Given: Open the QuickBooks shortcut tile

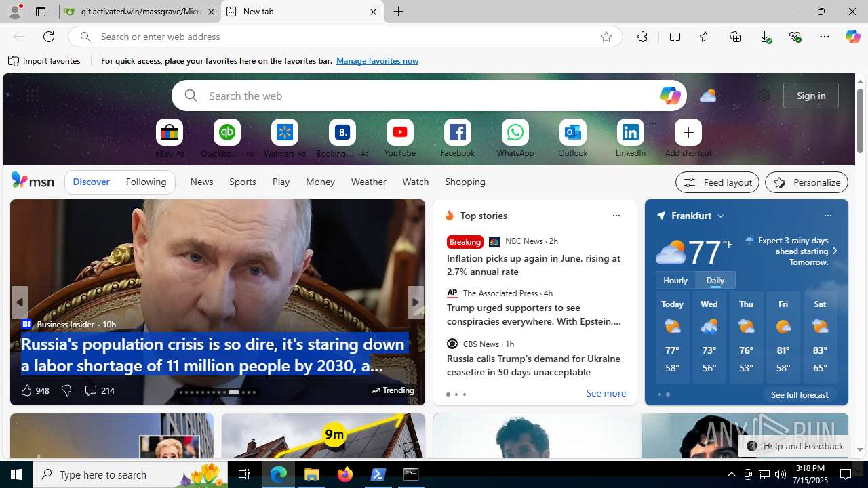Looking at the screenshot, I should (x=227, y=132).
